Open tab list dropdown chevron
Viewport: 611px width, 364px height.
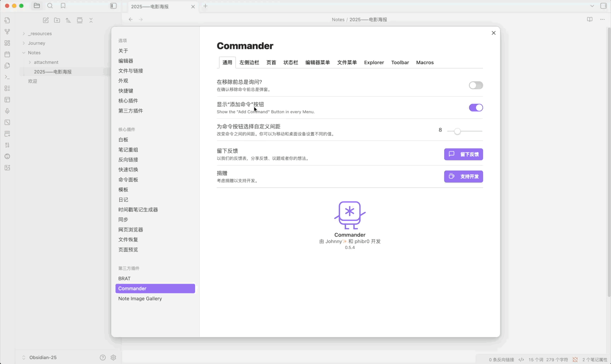[x=592, y=6]
